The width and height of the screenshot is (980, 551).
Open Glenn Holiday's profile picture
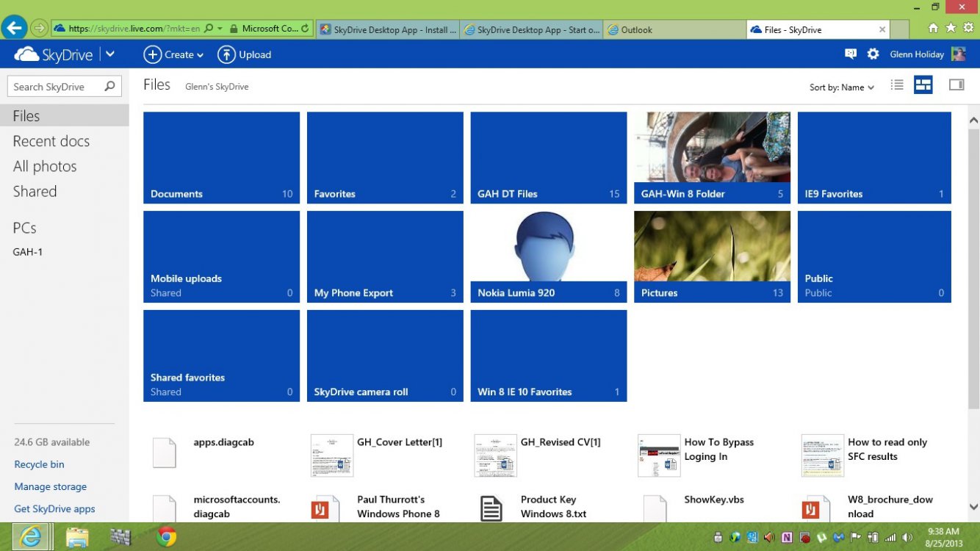(x=959, y=54)
